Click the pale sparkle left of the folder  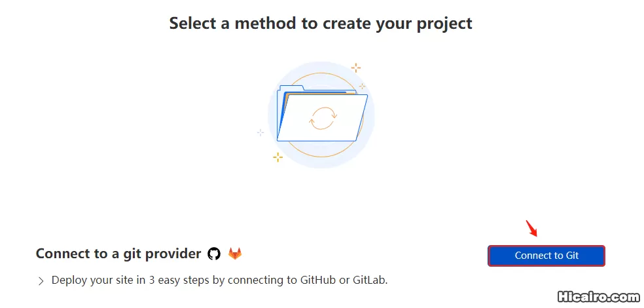tap(260, 132)
